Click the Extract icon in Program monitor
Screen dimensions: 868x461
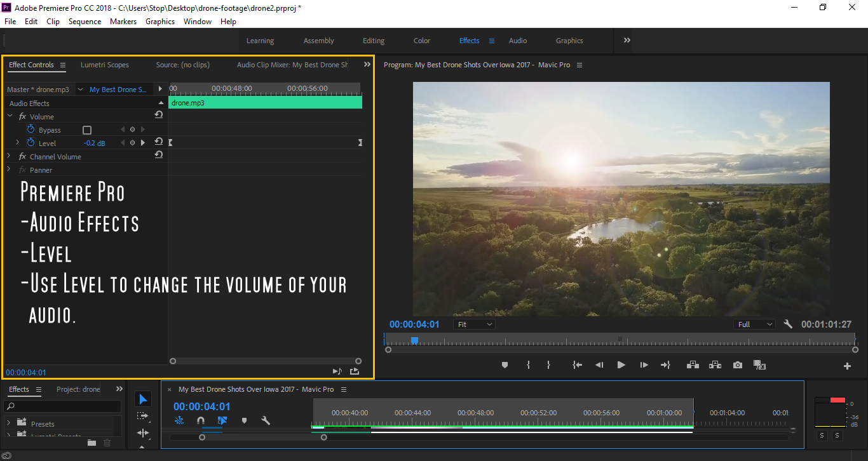(x=715, y=364)
